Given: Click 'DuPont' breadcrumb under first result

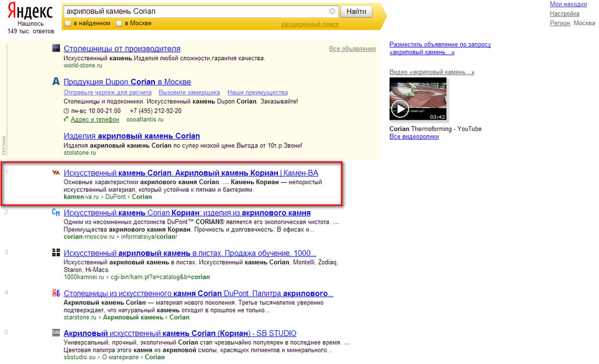Looking at the screenshot, I should [x=115, y=197].
